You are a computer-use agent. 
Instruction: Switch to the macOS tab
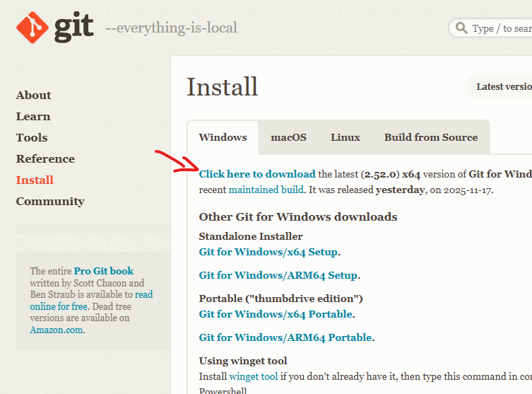(288, 137)
